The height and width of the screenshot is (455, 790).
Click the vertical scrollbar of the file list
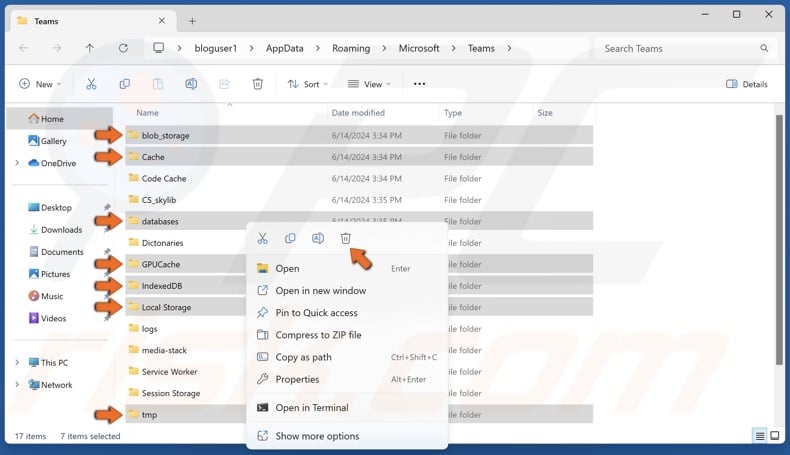pyautogui.click(x=779, y=239)
